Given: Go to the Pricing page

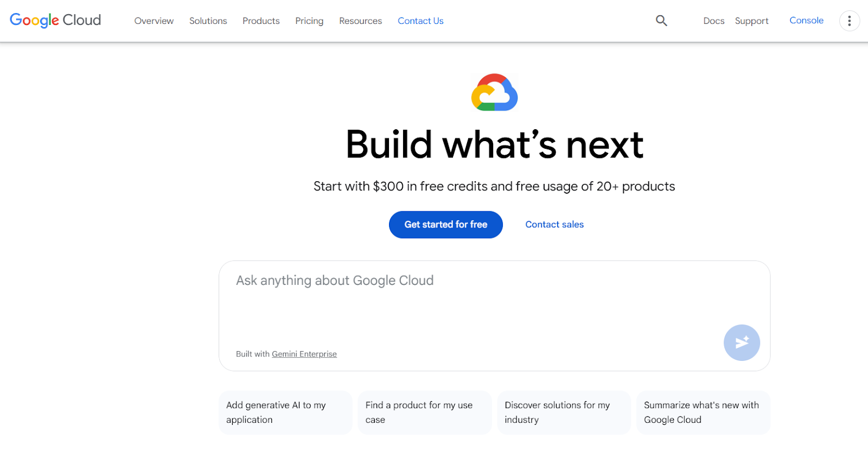Looking at the screenshot, I should pyautogui.click(x=309, y=21).
